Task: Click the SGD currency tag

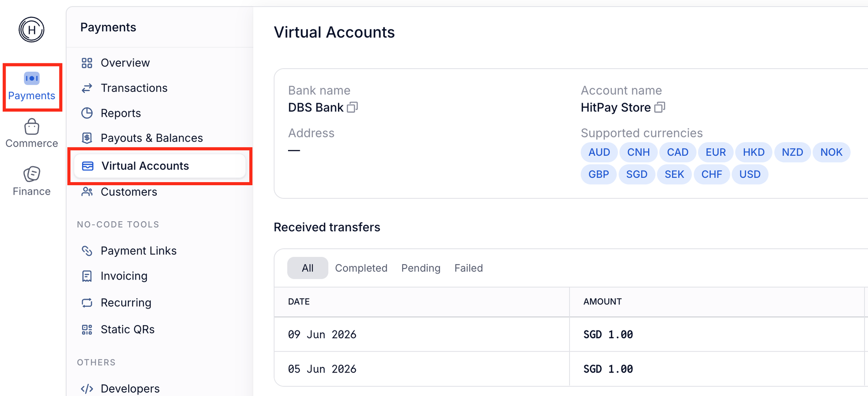Action: click(636, 174)
